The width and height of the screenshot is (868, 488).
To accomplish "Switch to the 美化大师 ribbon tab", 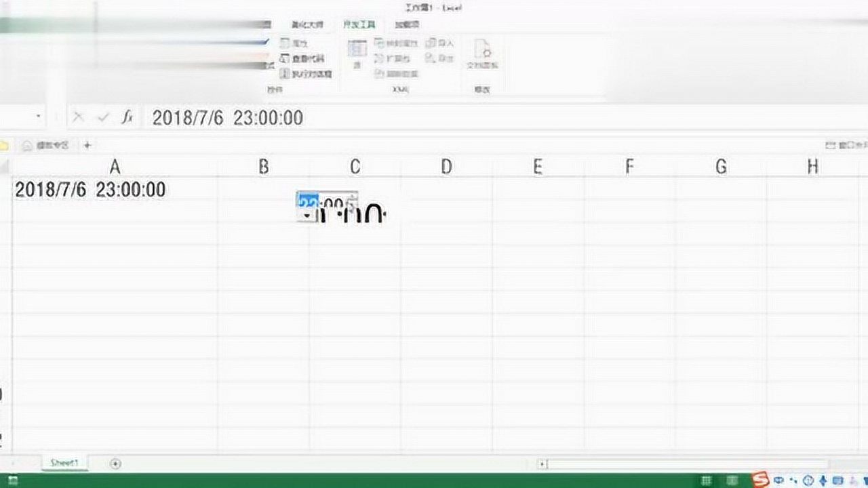I will (x=307, y=24).
